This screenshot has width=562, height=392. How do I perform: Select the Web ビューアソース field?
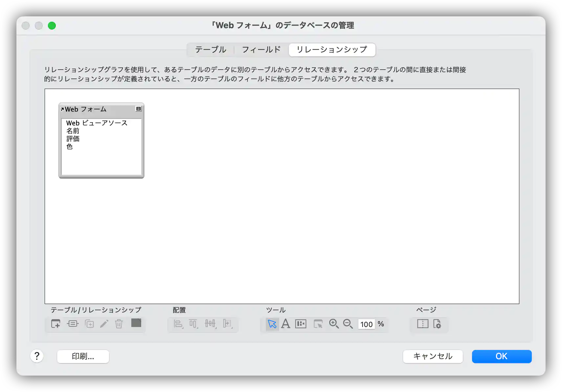[x=97, y=123]
